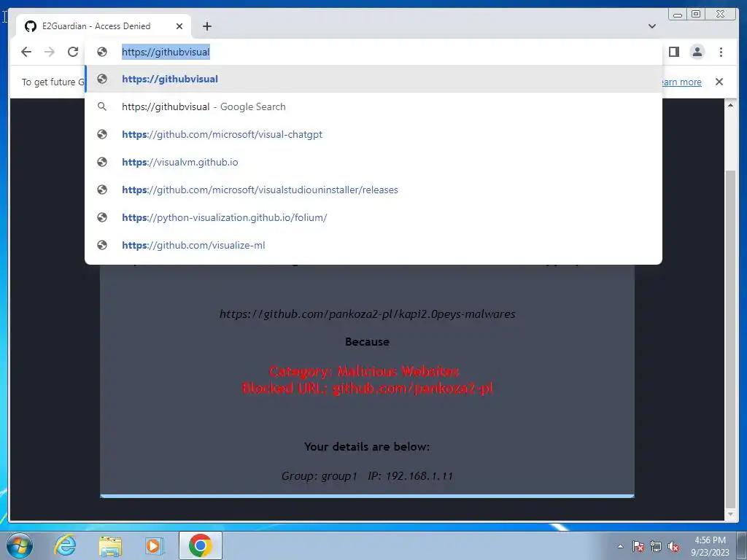Open the tab search dropdown arrow

click(x=651, y=26)
